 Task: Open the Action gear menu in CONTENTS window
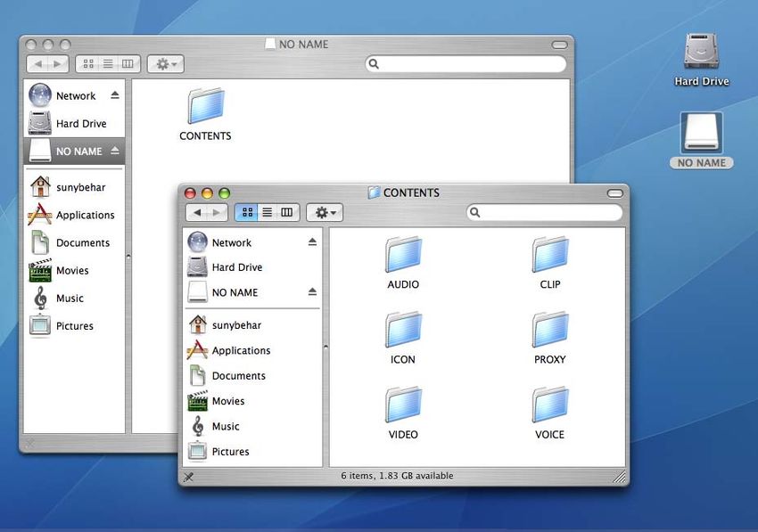tap(325, 212)
